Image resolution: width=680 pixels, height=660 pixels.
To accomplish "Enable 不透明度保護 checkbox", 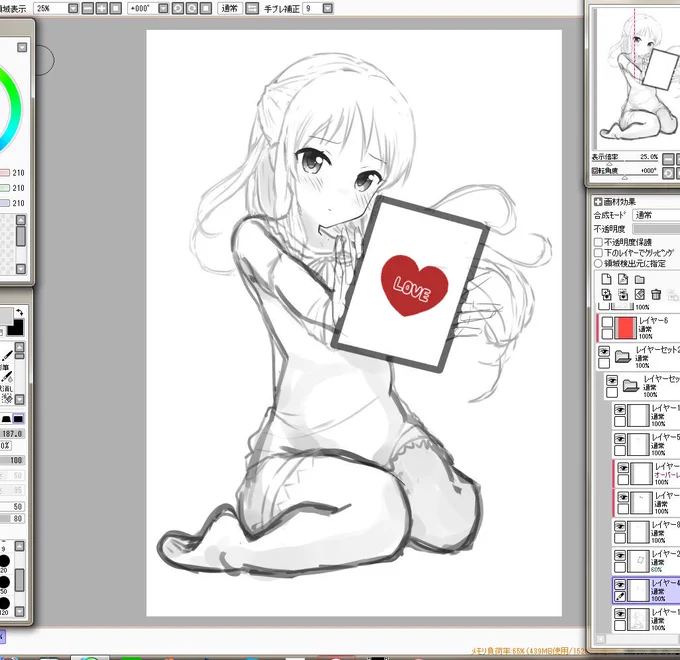I will [598, 242].
